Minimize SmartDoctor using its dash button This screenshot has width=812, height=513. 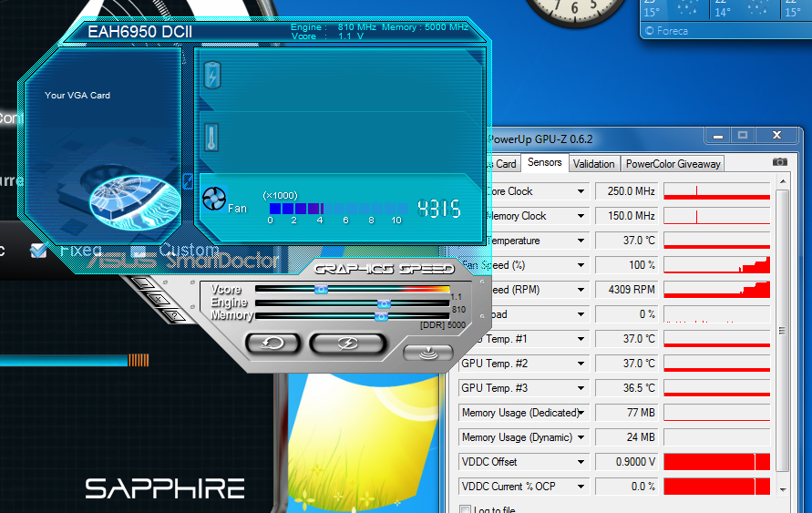(x=144, y=283)
